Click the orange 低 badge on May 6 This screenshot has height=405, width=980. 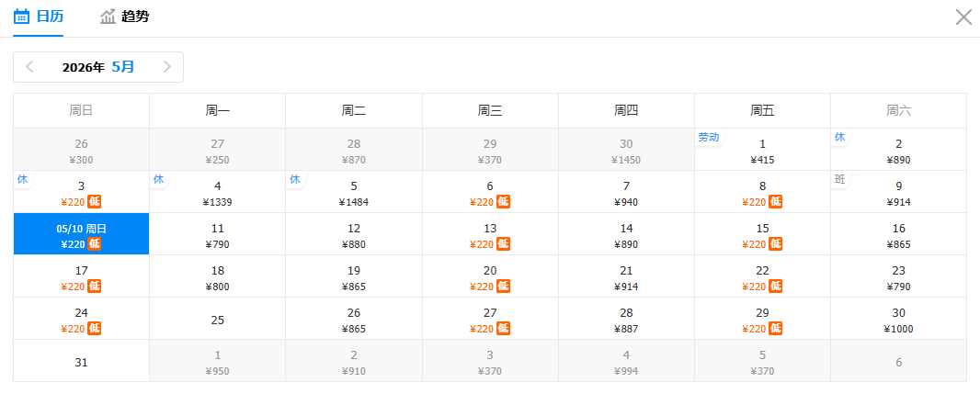click(x=504, y=202)
